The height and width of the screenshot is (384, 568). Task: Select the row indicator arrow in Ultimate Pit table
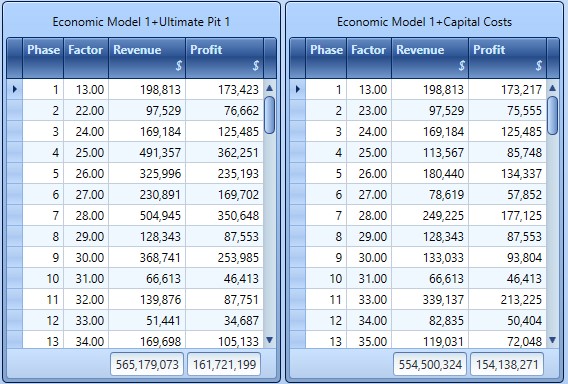pyautogui.click(x=15, y=89)
